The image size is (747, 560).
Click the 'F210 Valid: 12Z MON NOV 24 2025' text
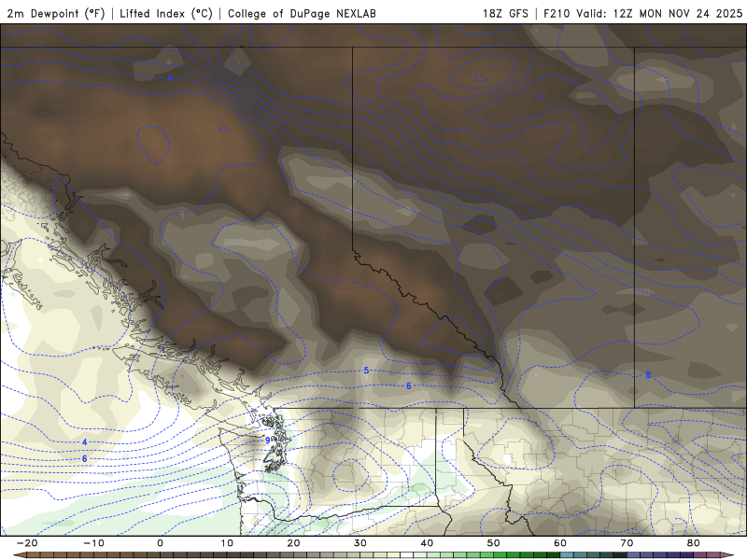[642, 13]
